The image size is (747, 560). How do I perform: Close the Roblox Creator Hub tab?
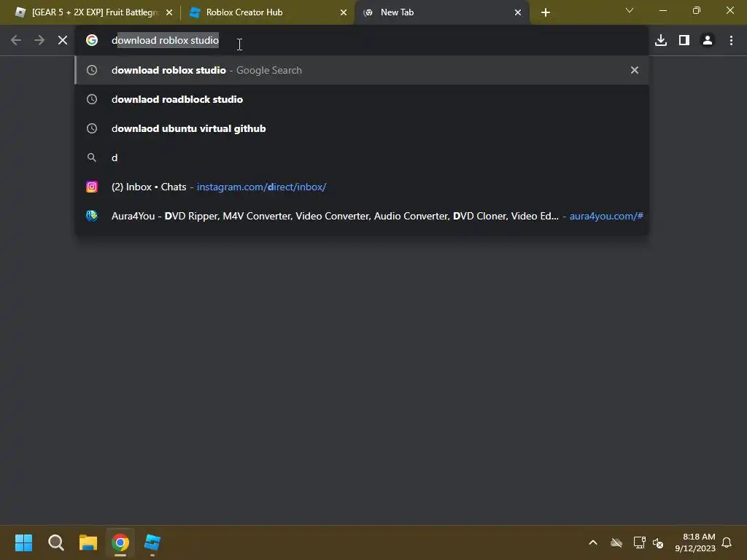pos(344,12)
